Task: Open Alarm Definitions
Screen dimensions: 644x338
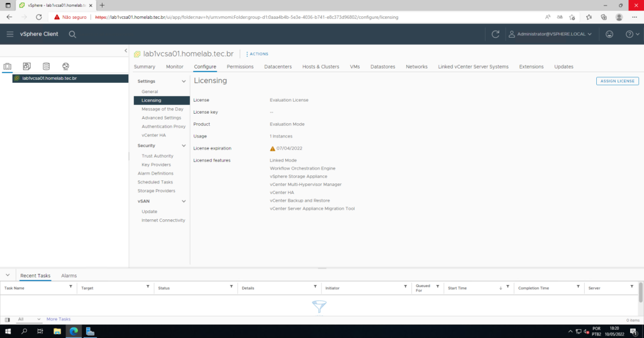Action: (x=155, y=173)
